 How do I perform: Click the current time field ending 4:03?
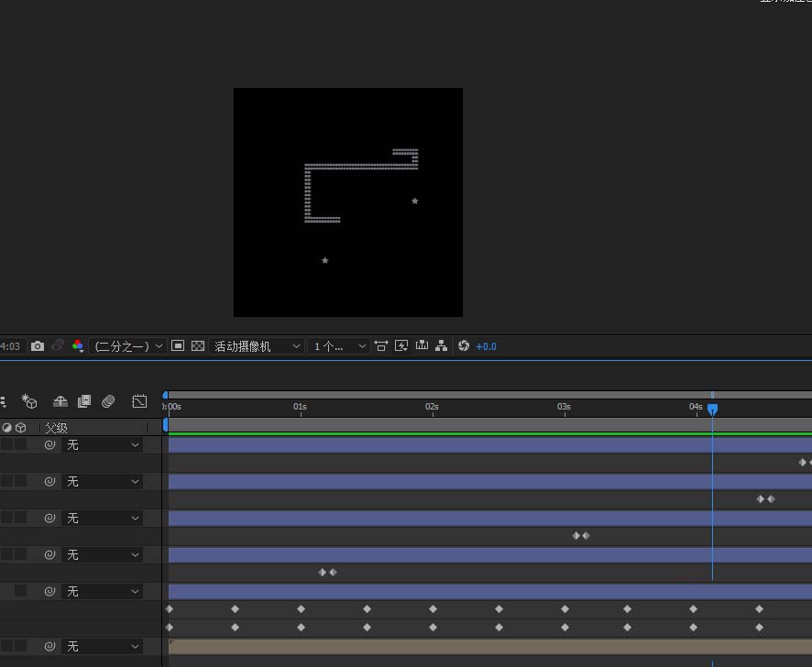click(10, 346)
